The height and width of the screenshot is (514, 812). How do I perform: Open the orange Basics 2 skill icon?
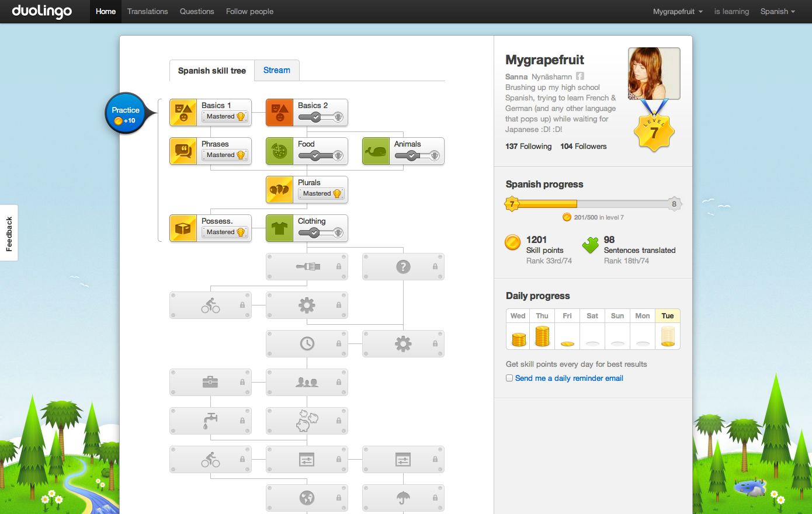(279, 112)
